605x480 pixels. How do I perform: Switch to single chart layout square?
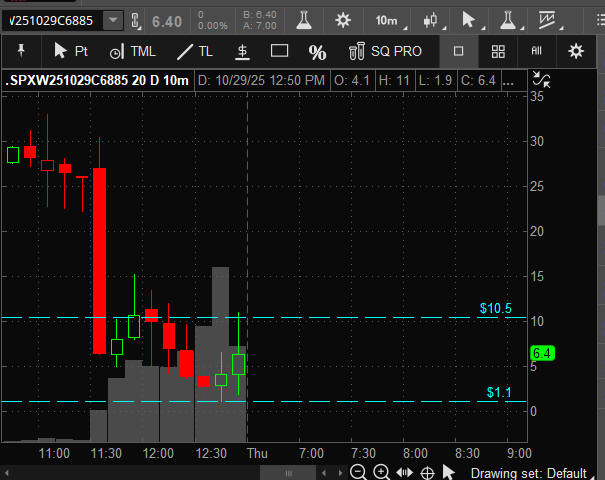458,51
